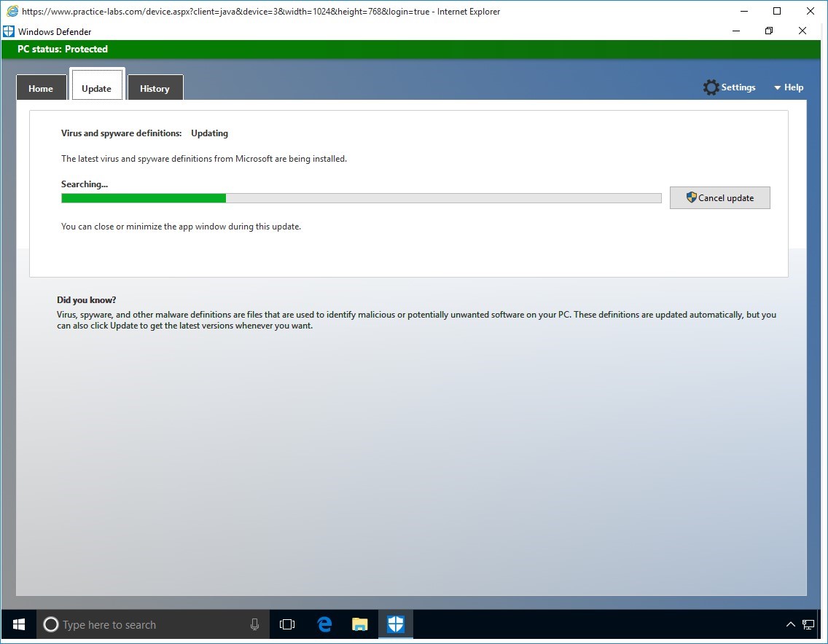Click the 'PC status: Protected' banner text

pyautogui.click(x=62, y=49)
